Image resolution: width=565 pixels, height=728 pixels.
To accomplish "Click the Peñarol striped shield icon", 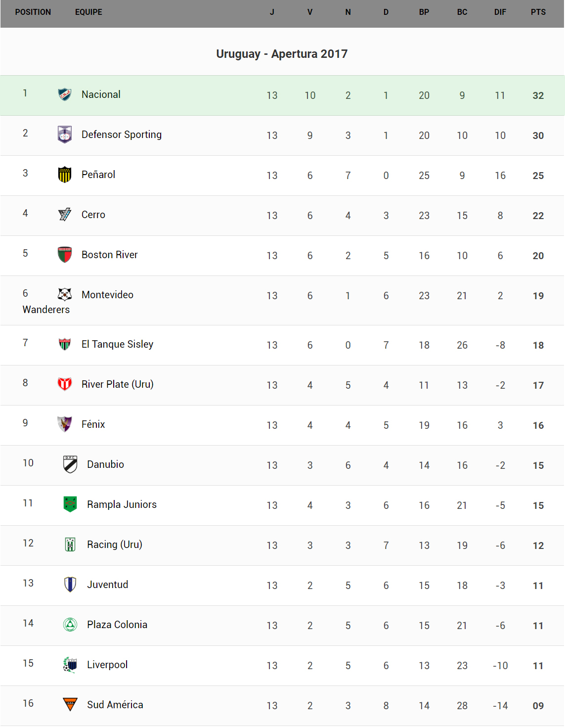I will point(65,175).
